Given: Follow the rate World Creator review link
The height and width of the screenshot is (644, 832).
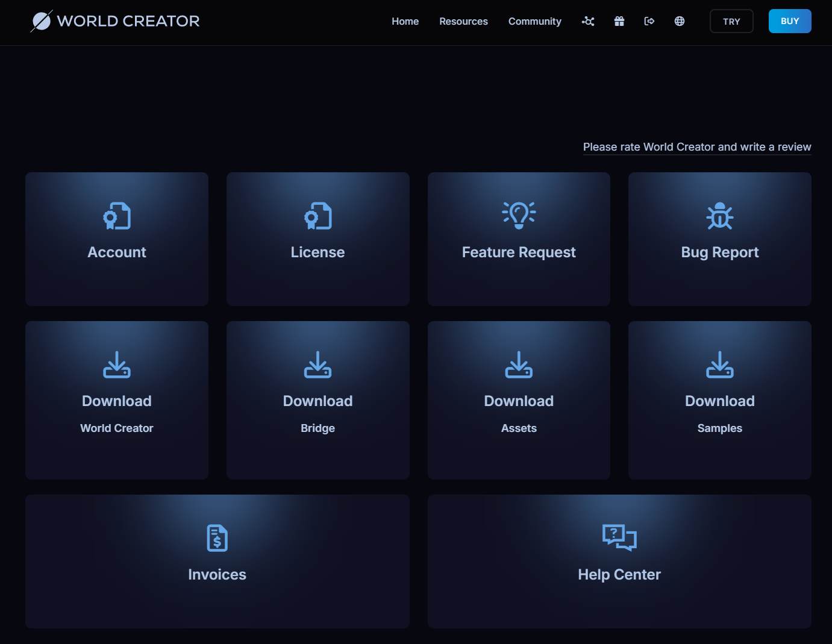Looking at the screenshot, I should click(x=697, y=147).
